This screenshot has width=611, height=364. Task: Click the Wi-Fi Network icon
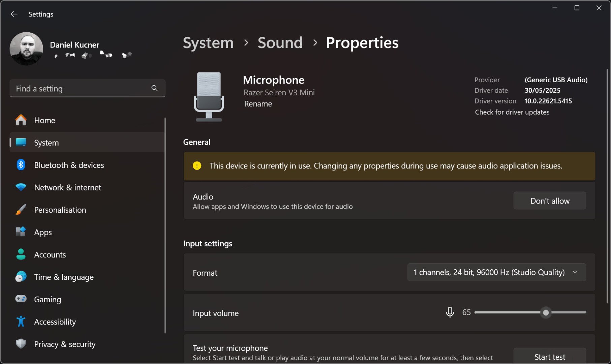click(x=21, y=187)
